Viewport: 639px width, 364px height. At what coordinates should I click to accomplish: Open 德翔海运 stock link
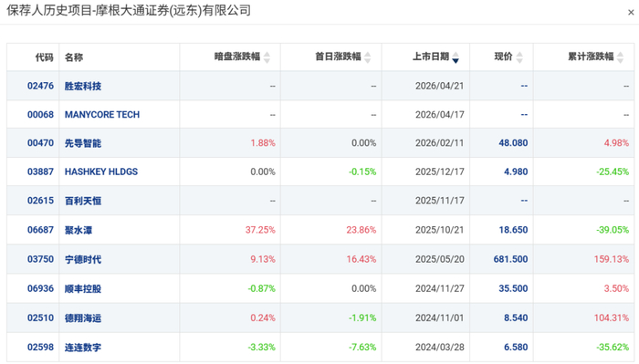[83, 318]
